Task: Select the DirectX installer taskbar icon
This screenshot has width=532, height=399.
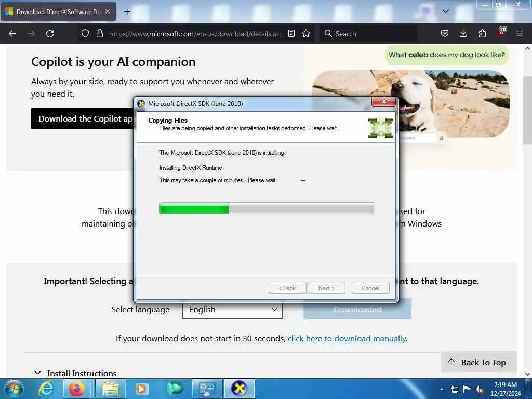Action: (239, 389)
